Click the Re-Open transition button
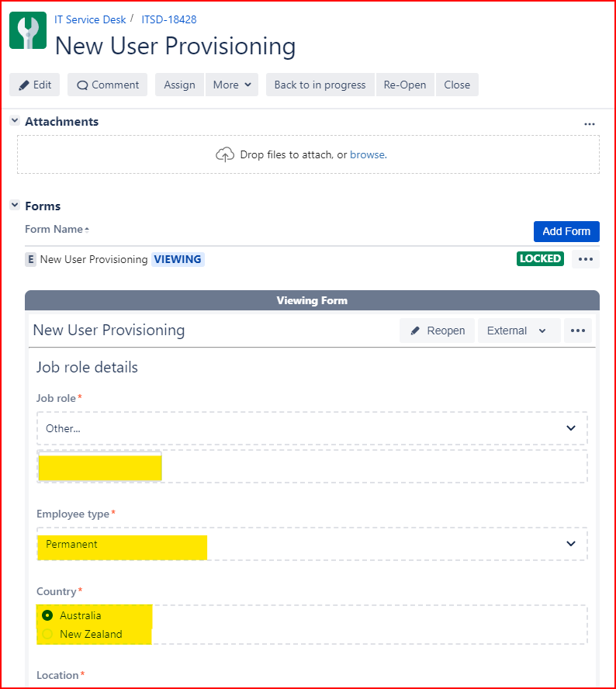The width and height of the screenshot is (616, 689). 405,85
